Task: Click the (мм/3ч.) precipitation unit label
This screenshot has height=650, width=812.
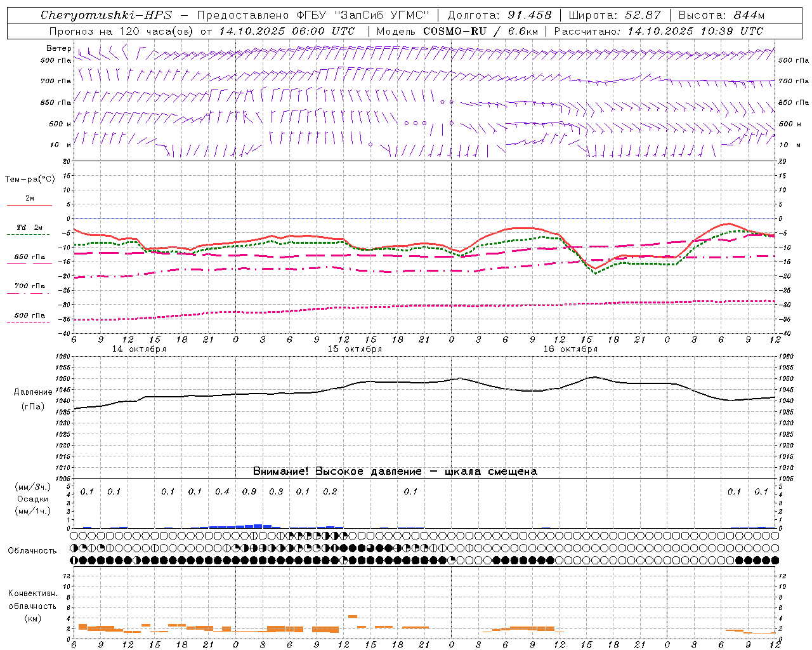Action: coord(33,487)
